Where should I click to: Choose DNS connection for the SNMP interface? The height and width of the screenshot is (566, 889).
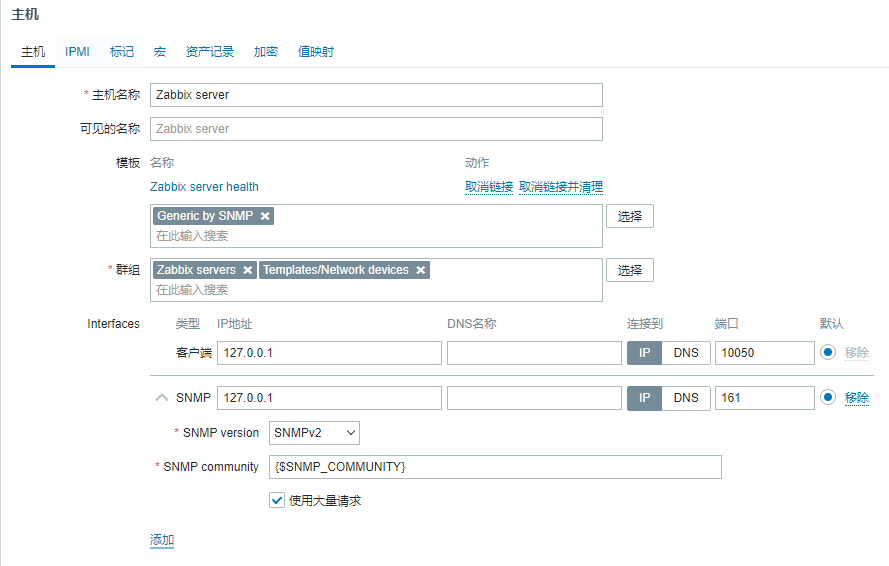click(x=686, y=398)
